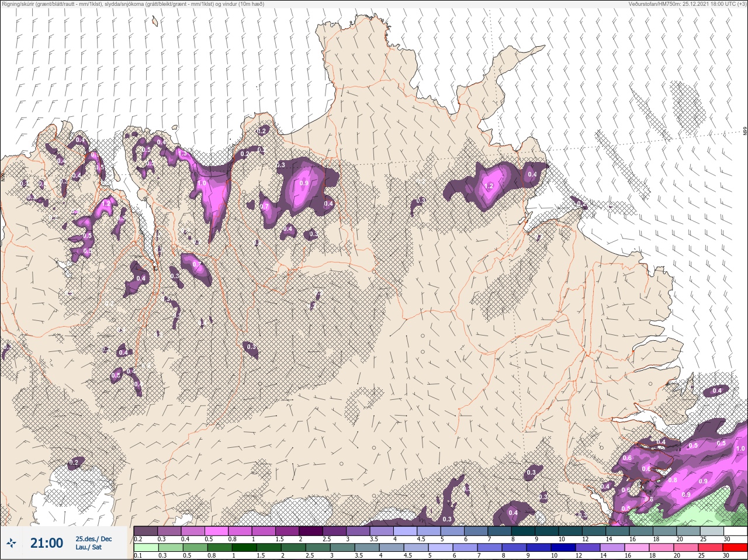
Task: Pick the upper-scale swatch starting at 25
Action: tap(711, 531)
